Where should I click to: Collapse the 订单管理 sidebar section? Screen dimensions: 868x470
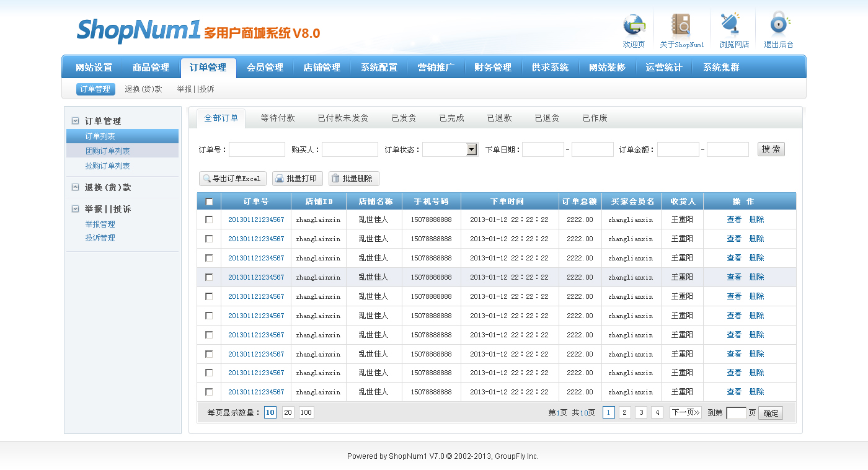pos(75,121)
